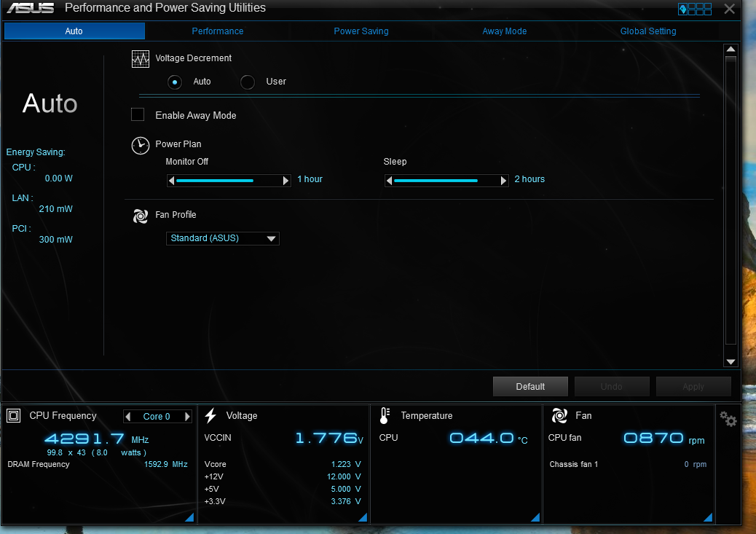Click the CPU 0.00 W energy saving value
Image resolution: width=756 pixels, height=534 pixels.
[58, 178]
